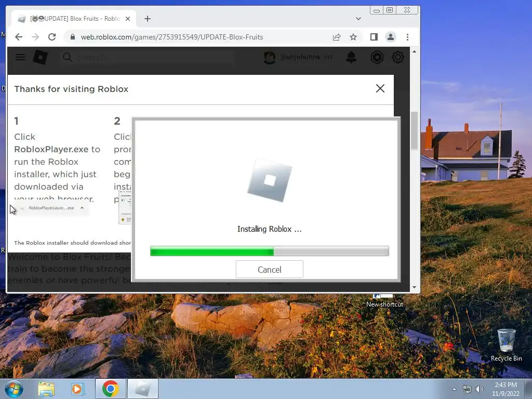Click the page scrollbar thumb
This screenshot has width=532, height=399.
pos(414,130)
